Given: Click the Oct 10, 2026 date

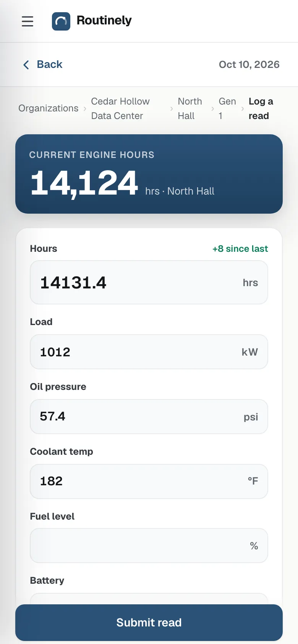Looking at the screenshot, I should pos(249,64).
